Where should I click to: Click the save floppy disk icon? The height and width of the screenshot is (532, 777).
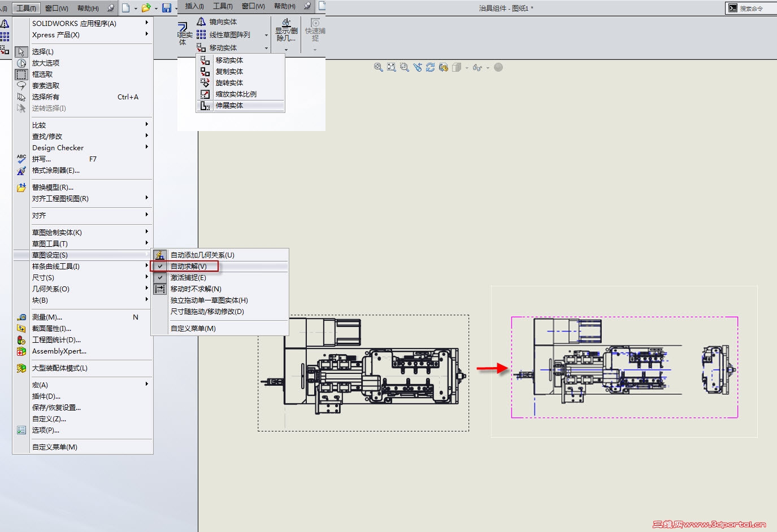coord(166,8)
